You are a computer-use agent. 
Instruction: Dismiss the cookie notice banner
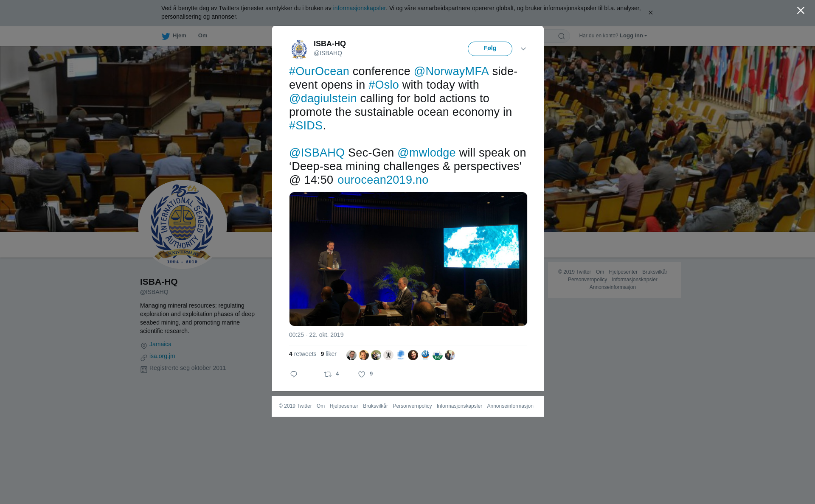click(650, 13)
